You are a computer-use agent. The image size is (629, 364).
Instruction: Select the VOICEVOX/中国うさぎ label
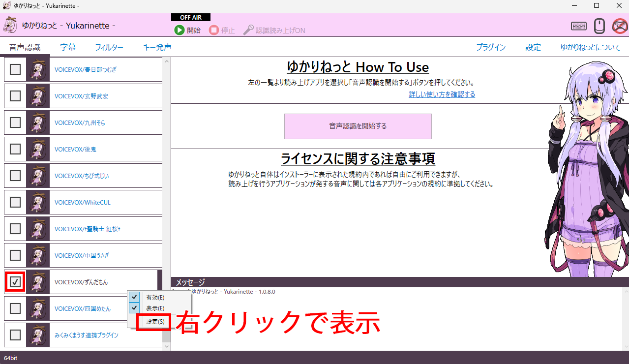(x=82, y=256)
